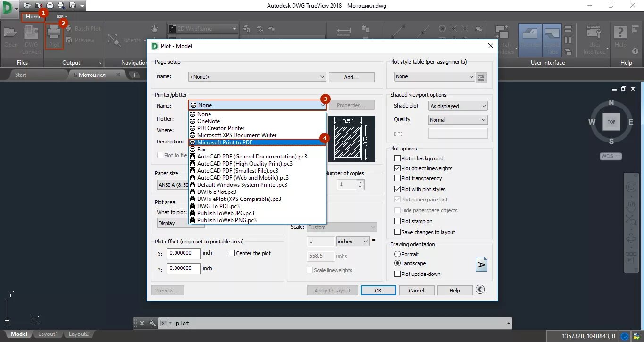Click the Batch Plot icon in quick access toolbar
Screen dimensions: 644x342
pos(61,6)
